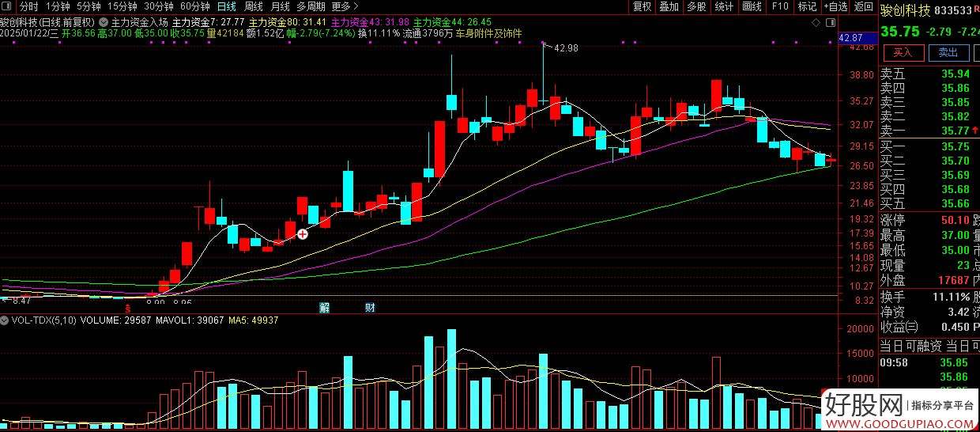The image size is (980, 432).
Task: Click the 统计 statistics button
Action: [724, 6]
